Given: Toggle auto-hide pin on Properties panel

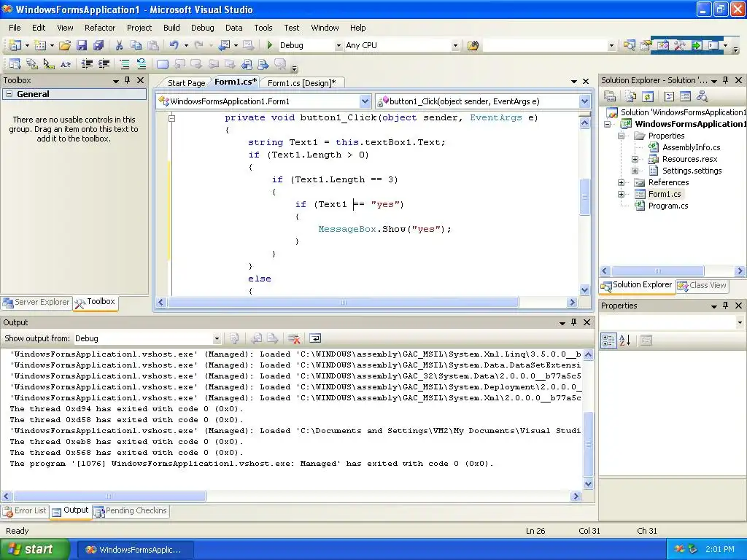Looking at the screenshot, I should [x=725, y=306].
